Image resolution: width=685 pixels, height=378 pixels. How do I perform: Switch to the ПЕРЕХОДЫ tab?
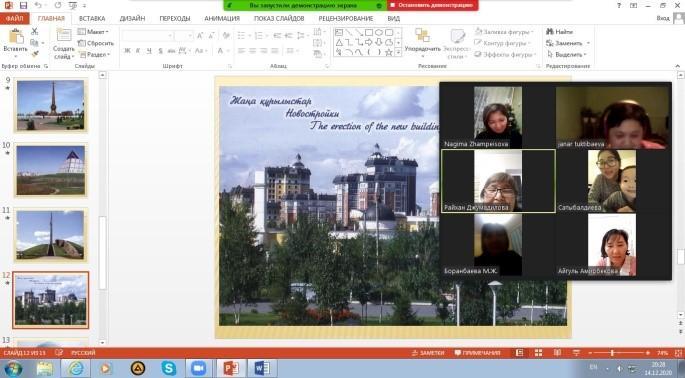(175, 18)
